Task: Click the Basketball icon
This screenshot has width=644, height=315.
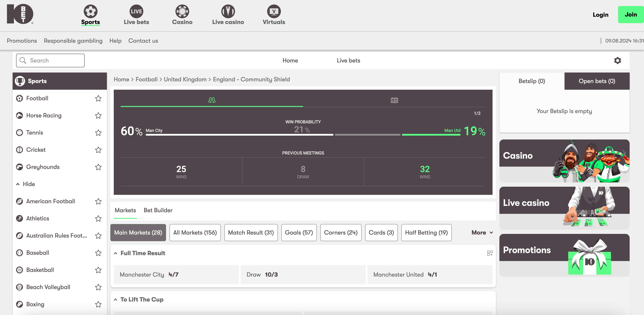Action: [19, 270]
